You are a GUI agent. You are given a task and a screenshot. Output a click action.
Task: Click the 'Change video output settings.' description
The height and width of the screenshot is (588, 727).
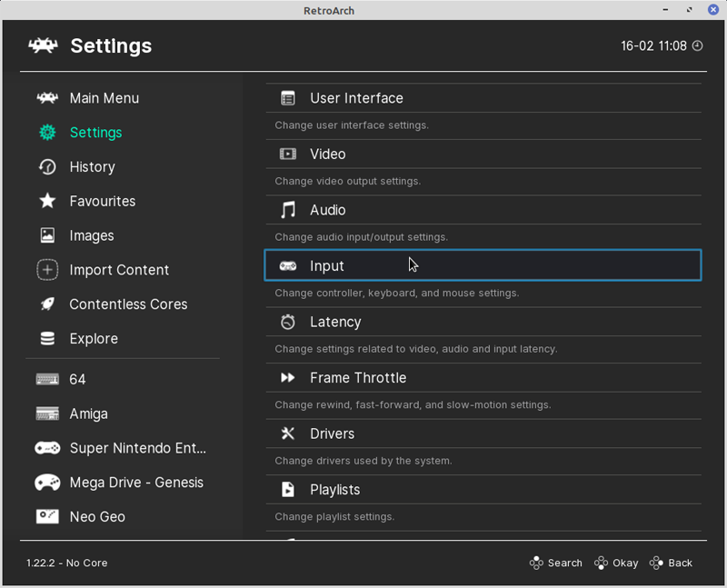[x=348, y=182]
